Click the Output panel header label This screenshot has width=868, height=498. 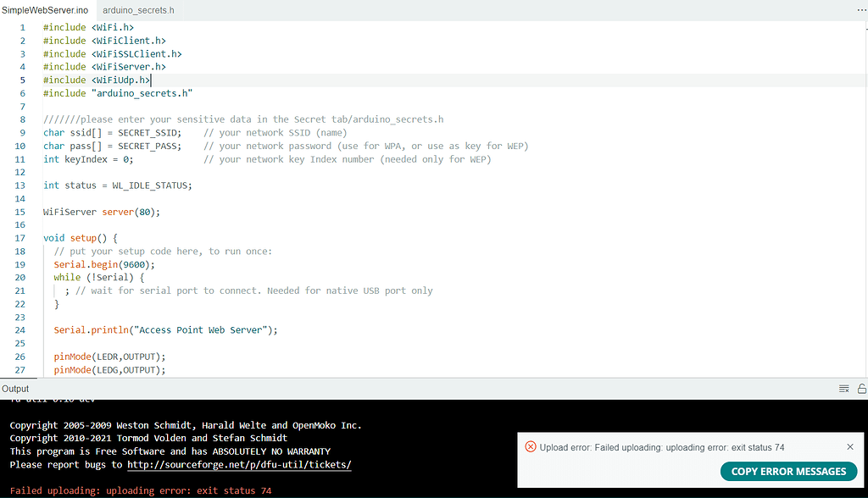click(x=15, y=388)
